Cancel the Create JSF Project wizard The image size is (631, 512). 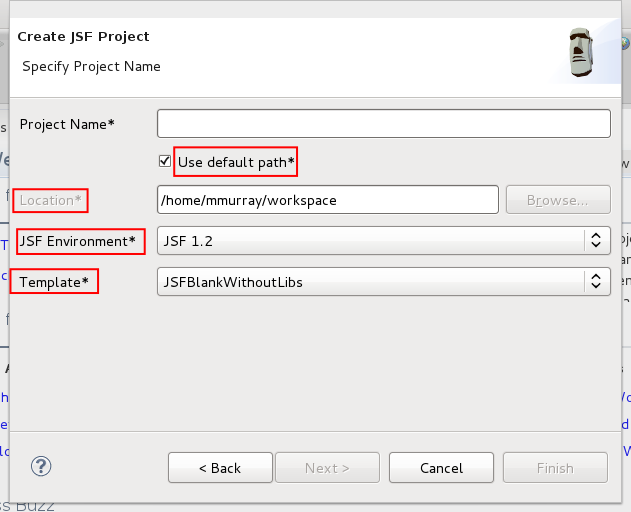441,468
